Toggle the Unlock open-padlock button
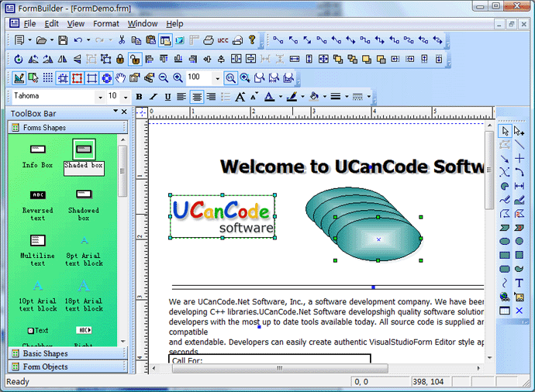Viewport: 535px width, 392px height. click(x=135, y=59)
